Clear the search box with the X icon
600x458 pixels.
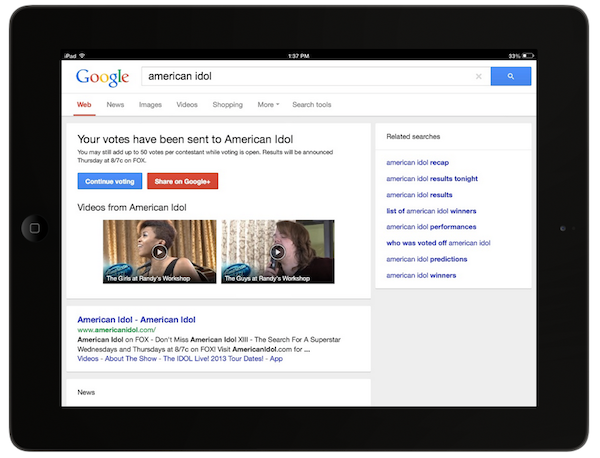coord(478,76)
